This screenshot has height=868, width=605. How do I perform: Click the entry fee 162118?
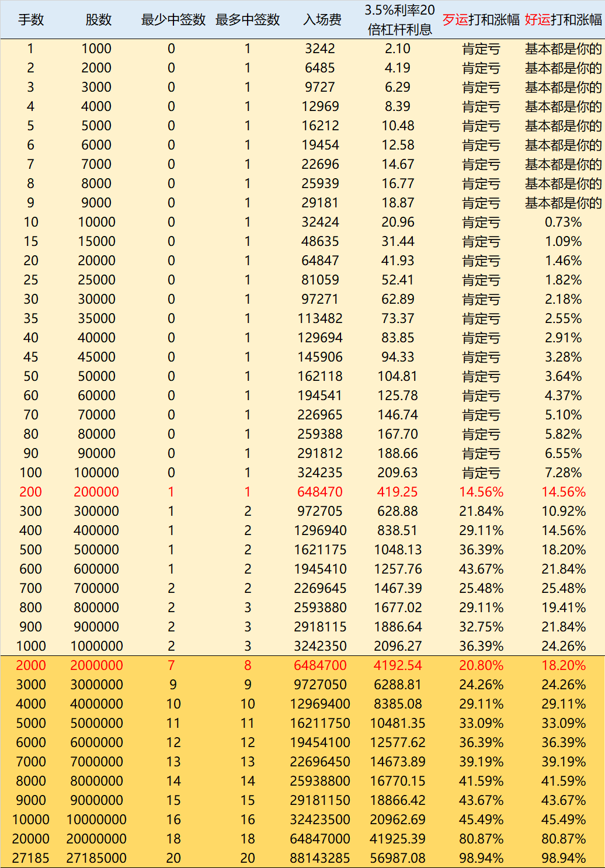pyautogui.click(x=320, y=376)
